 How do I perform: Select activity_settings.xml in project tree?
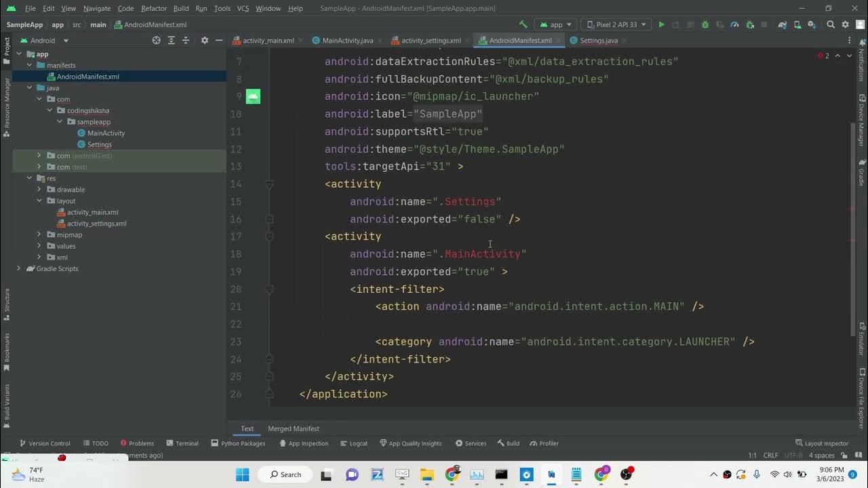click(96, 224)
